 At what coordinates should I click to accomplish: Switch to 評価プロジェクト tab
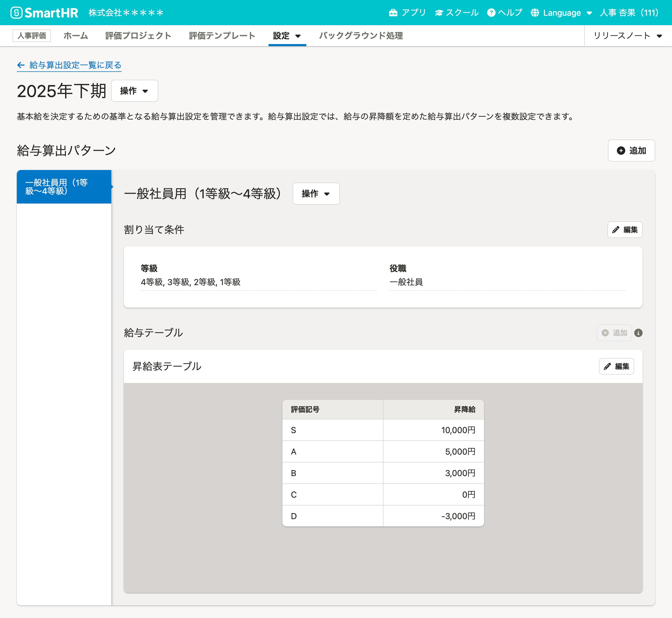click(138, 36)
